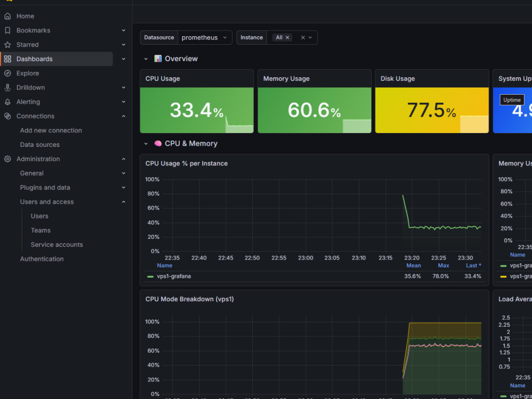Click Add new connection link

[51, 130]
